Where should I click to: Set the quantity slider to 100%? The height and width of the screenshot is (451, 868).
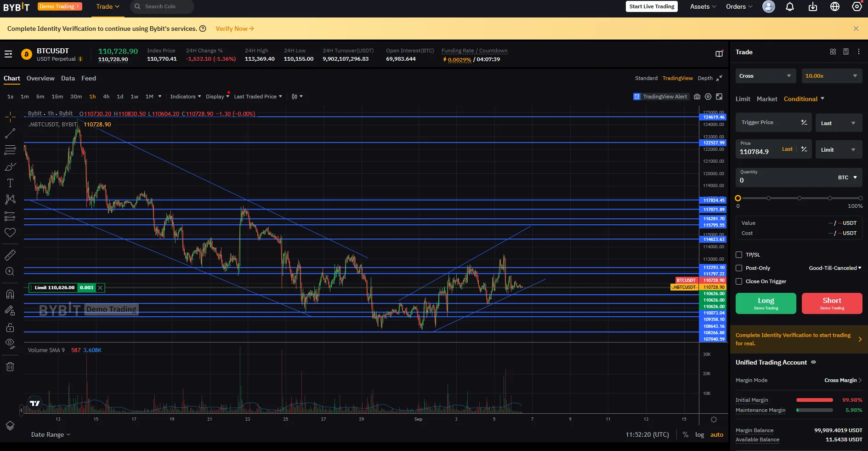pos(860,198)
